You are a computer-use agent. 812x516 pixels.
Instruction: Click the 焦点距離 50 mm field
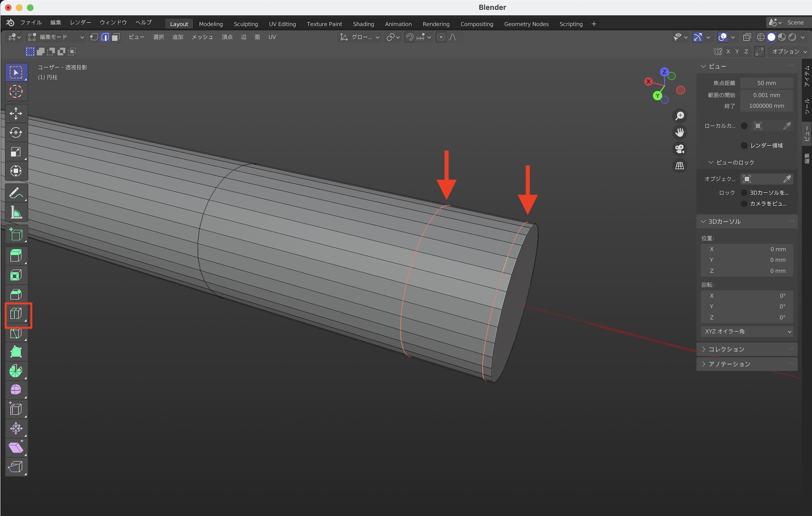[766, 83]
